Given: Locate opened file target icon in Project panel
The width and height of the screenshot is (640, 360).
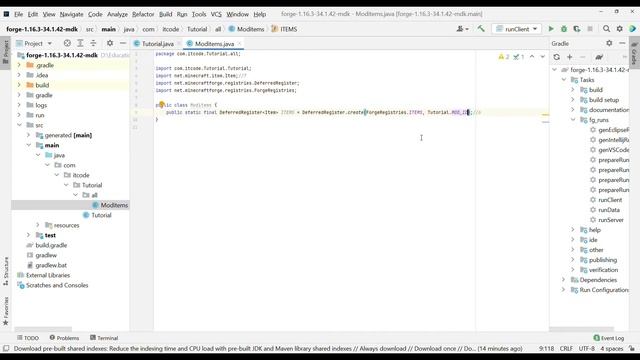Looking at the screenshot, I should 67,43.
